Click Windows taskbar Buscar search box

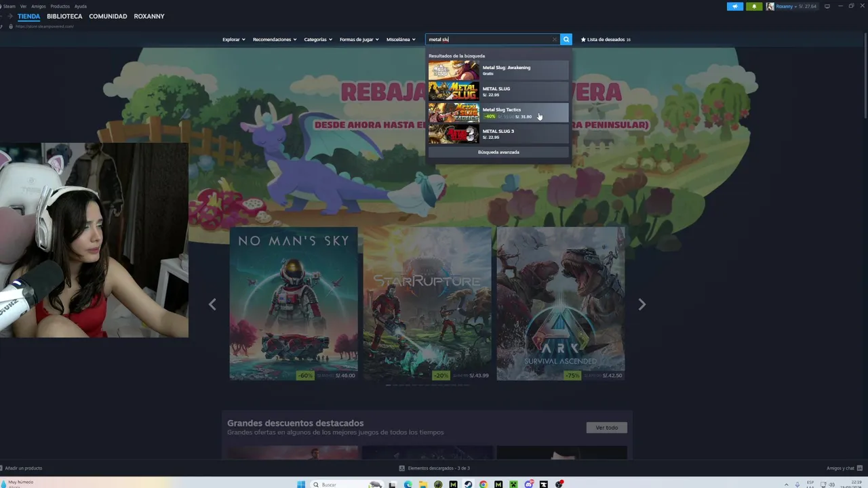click(x=345, y=485)
